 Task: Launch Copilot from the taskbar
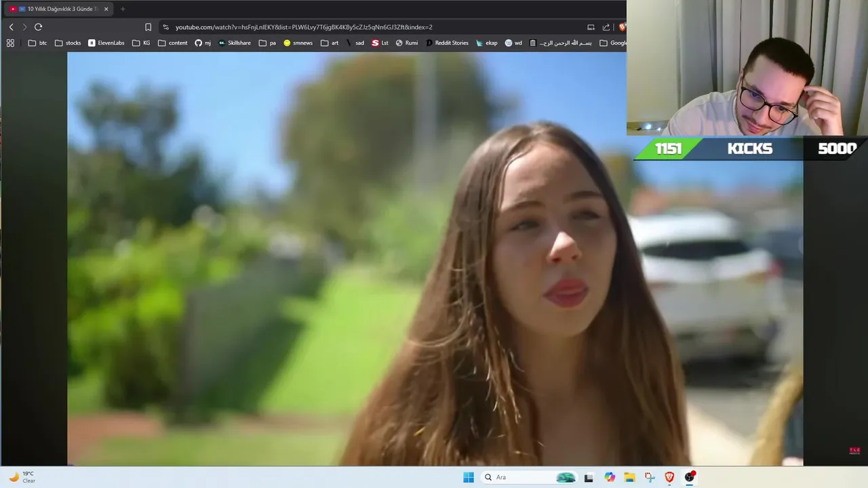[x=610, y=477]
